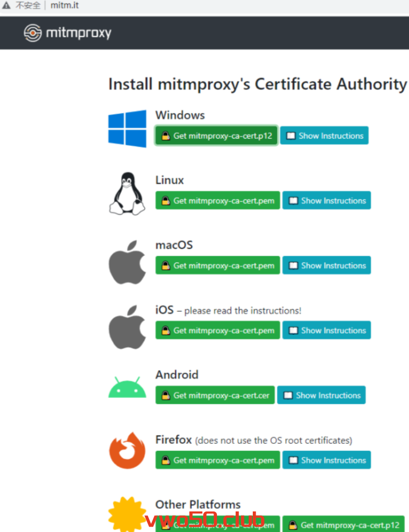Click the Windows logo icon

point(127,128)
